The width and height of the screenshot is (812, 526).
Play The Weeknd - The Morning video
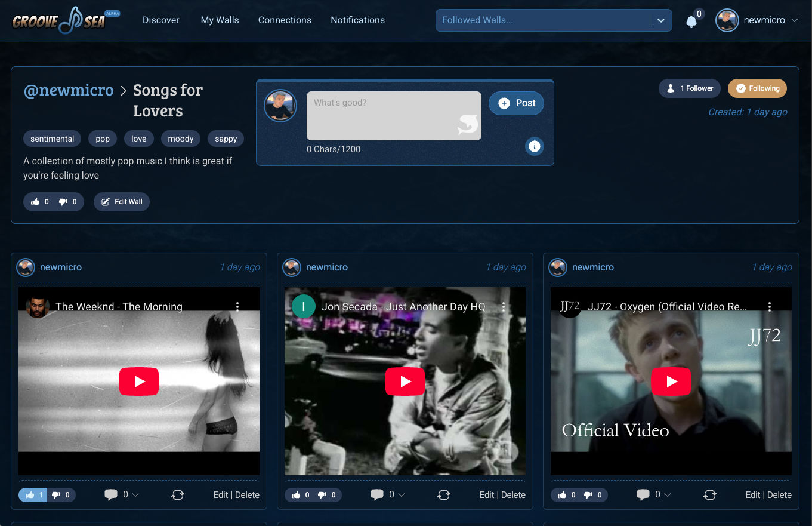139,382
